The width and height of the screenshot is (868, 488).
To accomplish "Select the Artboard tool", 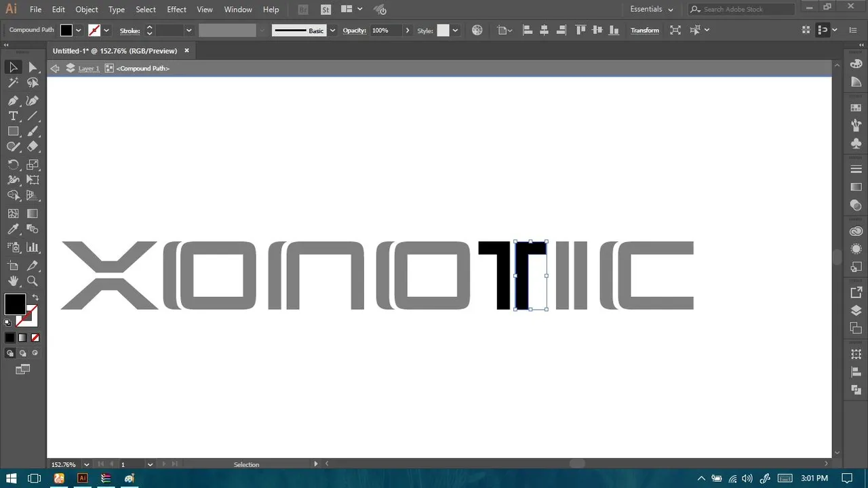I will tap(13, 266).
